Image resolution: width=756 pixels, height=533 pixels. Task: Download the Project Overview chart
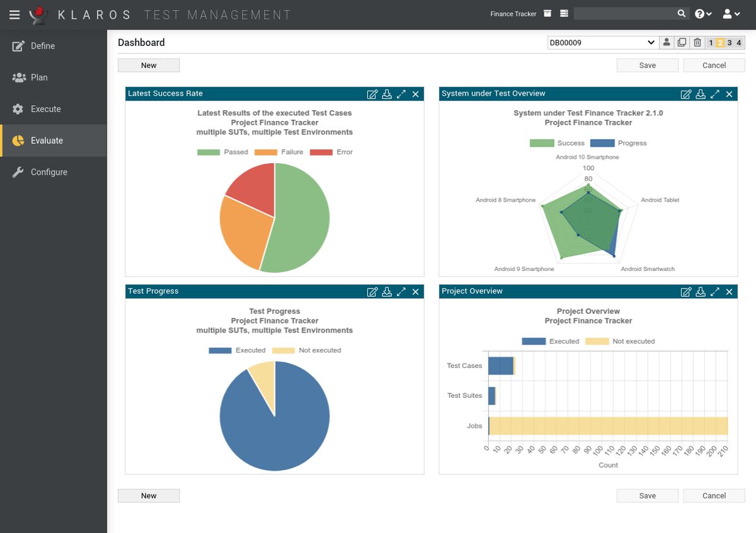[701, 292]
